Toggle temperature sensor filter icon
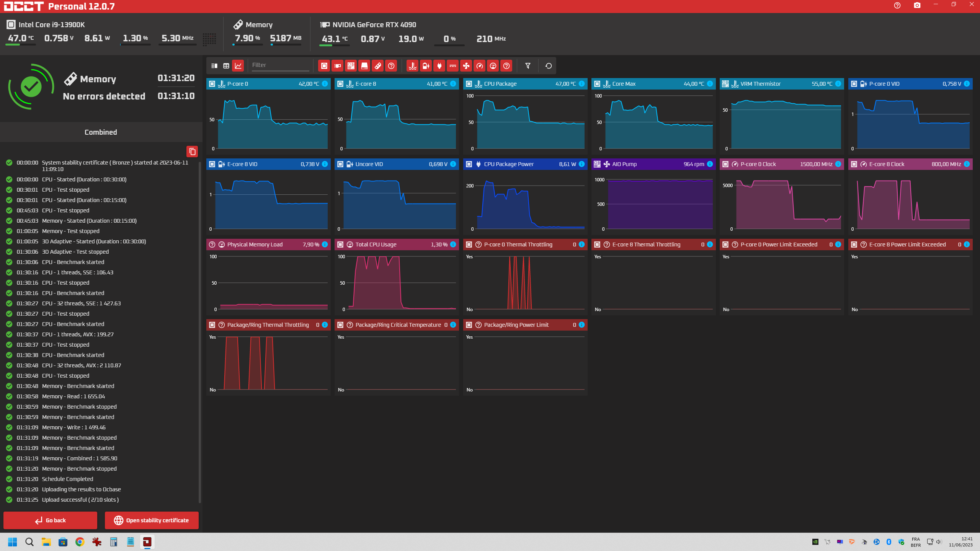 click(412, 66)
